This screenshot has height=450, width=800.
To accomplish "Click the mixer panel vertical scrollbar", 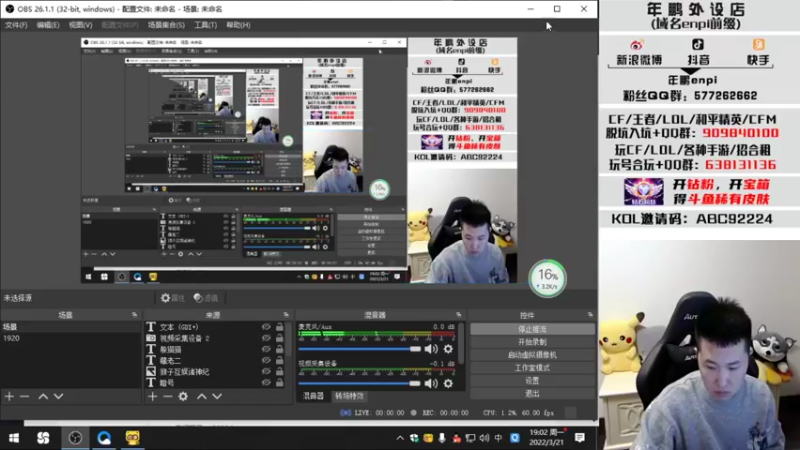I will pos(462,344).
